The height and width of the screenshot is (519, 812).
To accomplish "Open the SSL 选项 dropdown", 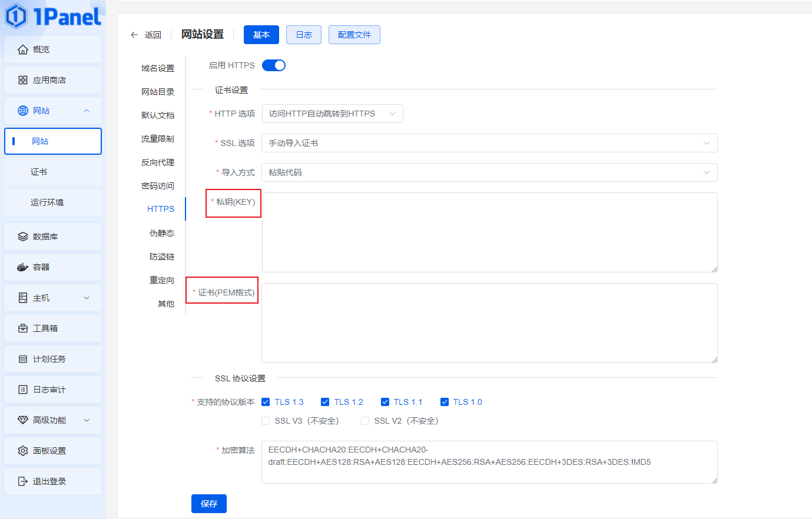I will (489, 143).
